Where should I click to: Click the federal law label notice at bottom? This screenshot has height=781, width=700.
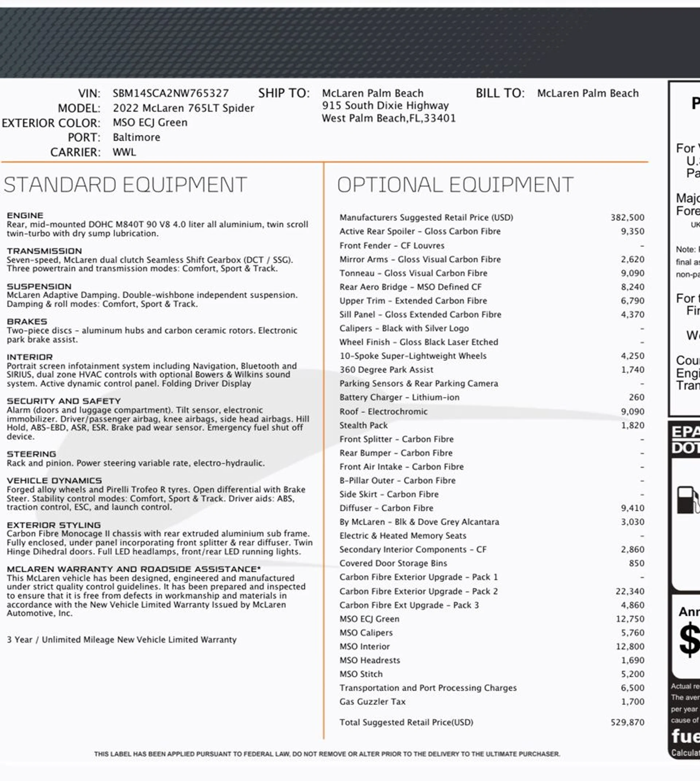(327, 754)
